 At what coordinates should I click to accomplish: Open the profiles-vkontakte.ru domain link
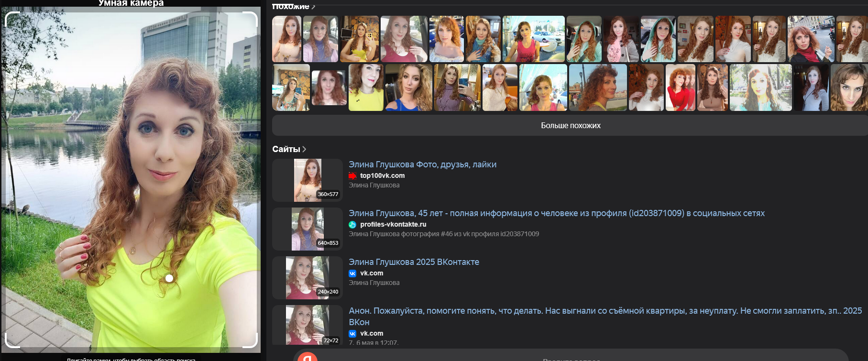click(x=393, y=224)
